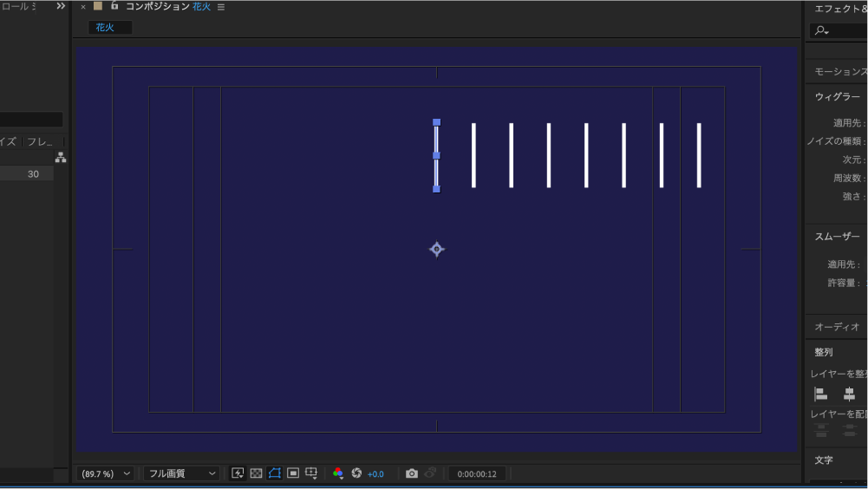This screenshot has width=868, height=489.
Task: Click コンポジション 花火 panel title
Action: (167, 7)
